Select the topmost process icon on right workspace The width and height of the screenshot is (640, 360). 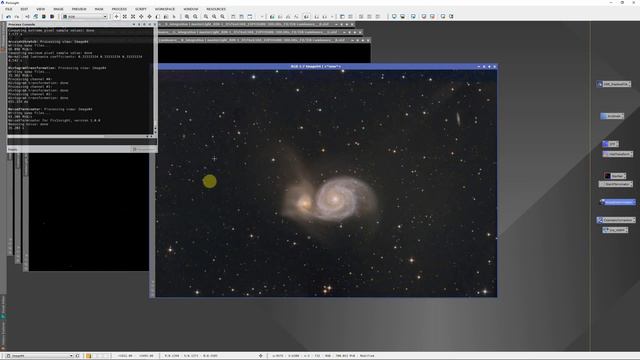click(x=614, y=84)
